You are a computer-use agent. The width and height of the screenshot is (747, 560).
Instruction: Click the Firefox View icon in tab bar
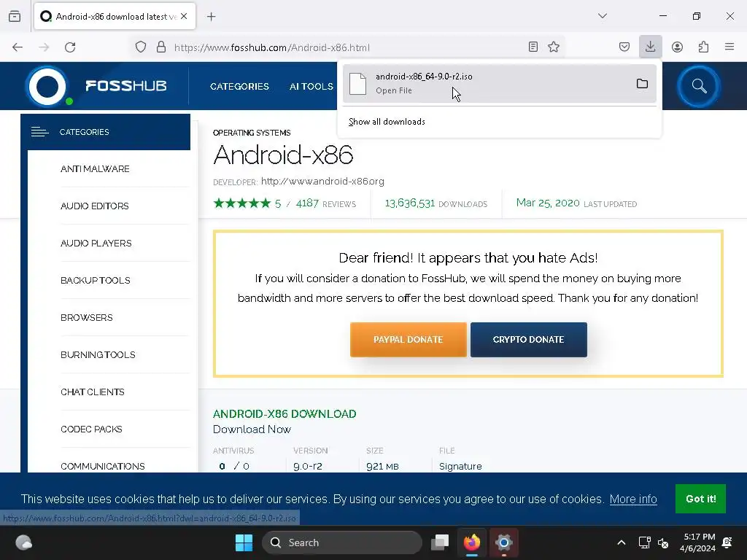(15, 16)
